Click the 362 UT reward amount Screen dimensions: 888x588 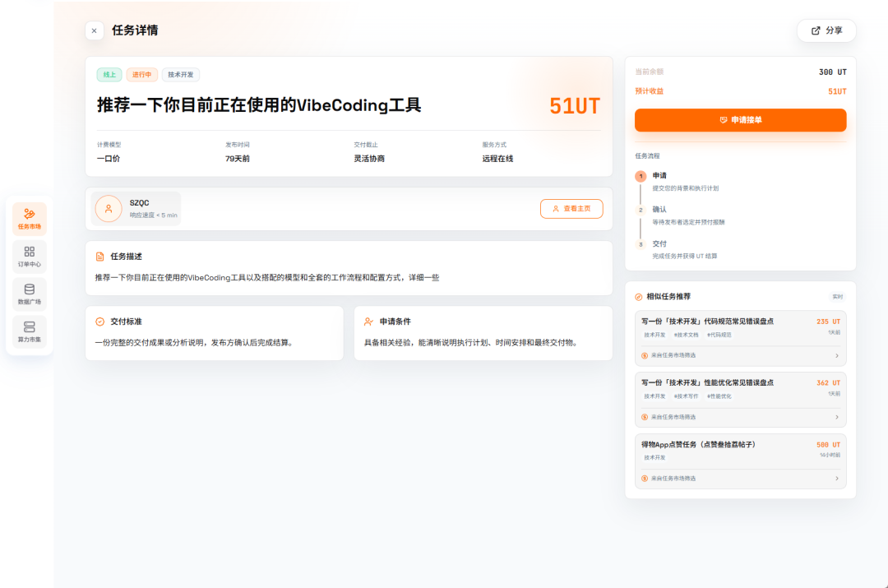829,383
